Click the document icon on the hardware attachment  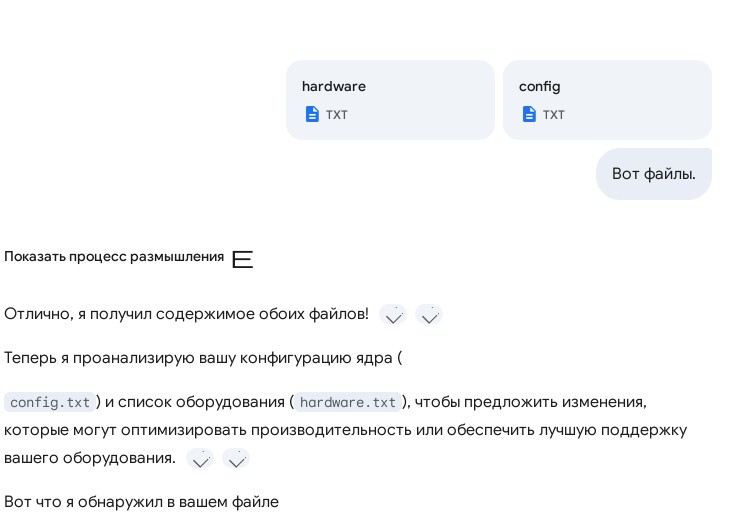coord(312,114)
